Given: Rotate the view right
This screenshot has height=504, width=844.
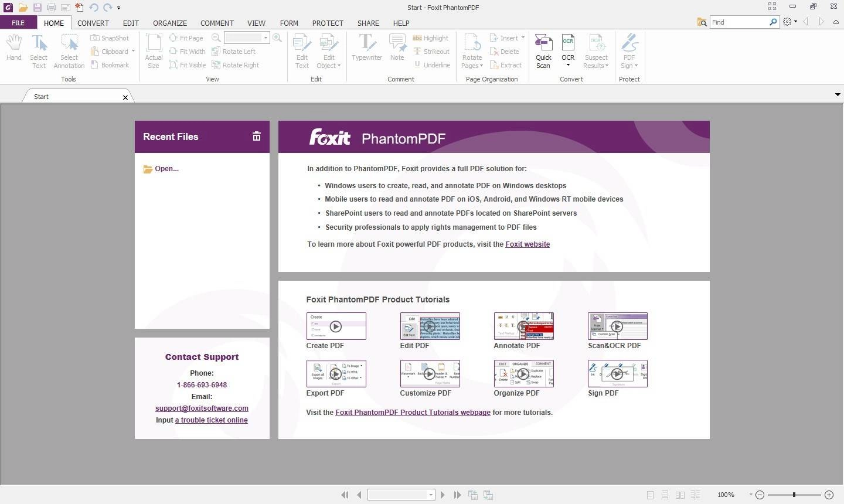Looking at the screenshot, I should (x=235, y=65).
